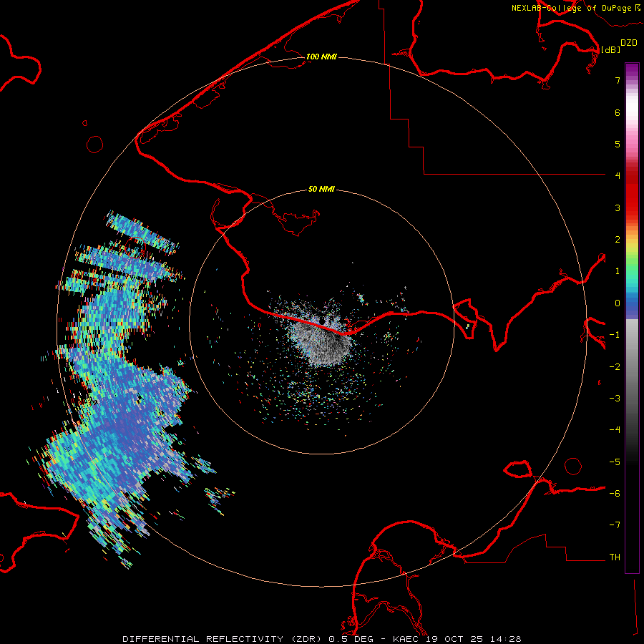The image size is (644, 644).
Task: Click the -7 dB value on color scale
Action: point(615,525)
